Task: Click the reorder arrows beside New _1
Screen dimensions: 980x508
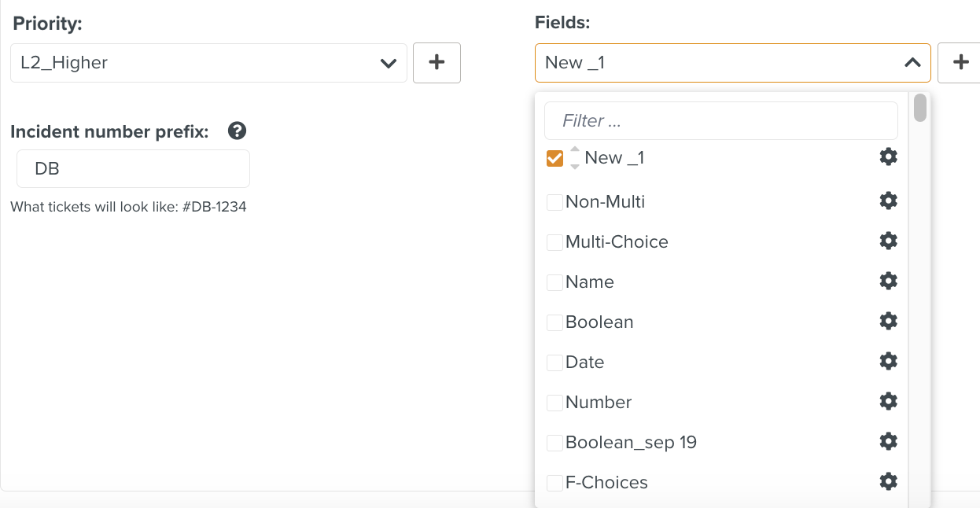Action: [573, 157]
